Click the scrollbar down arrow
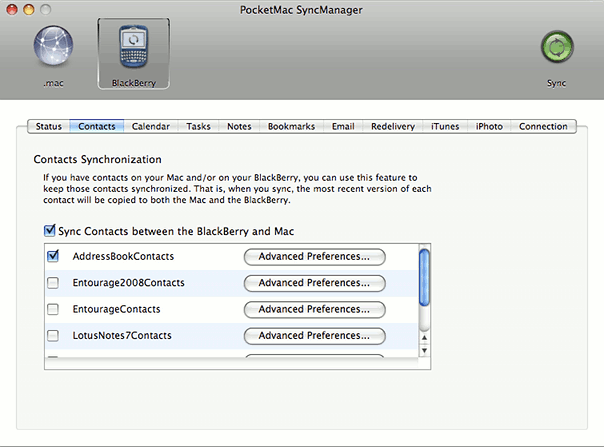The image size is (604, 447). (424, 350)
